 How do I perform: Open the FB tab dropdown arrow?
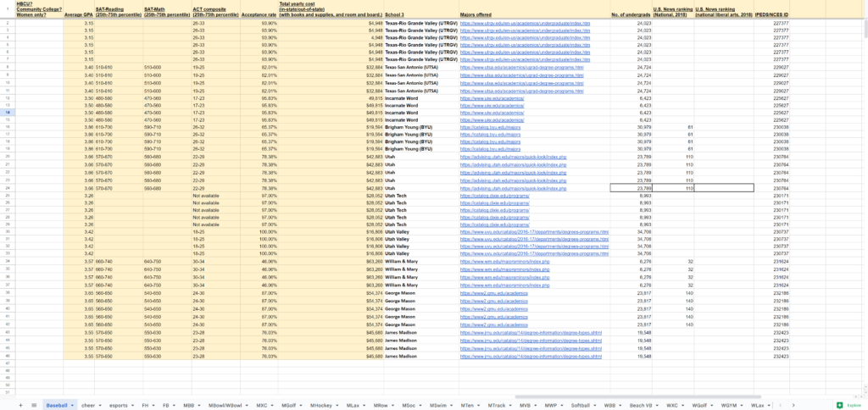(175, 406)
